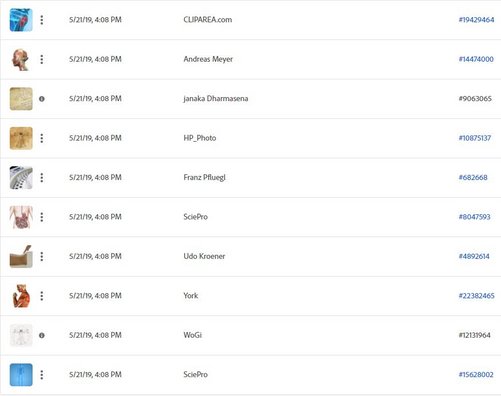Open three-dot menu for asset #15628002

tap(42, 375)
